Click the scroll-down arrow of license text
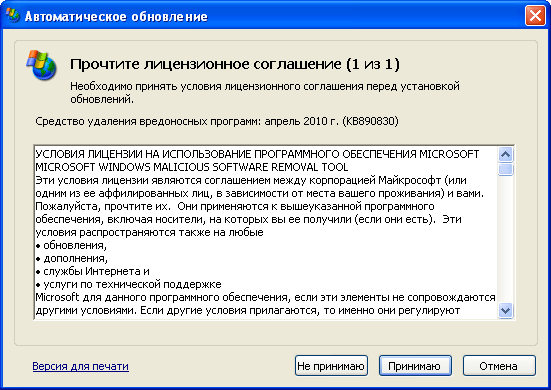 pos(505,311)
